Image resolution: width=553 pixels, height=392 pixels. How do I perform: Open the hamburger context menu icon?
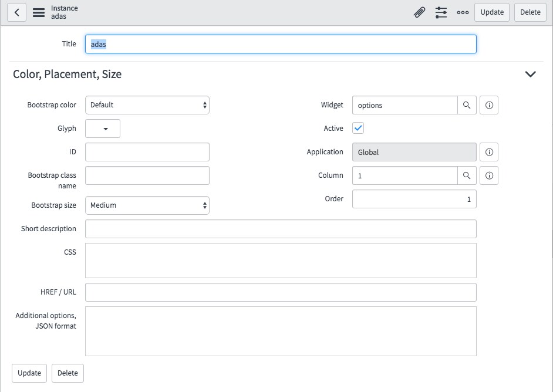[x=39, y=12]
